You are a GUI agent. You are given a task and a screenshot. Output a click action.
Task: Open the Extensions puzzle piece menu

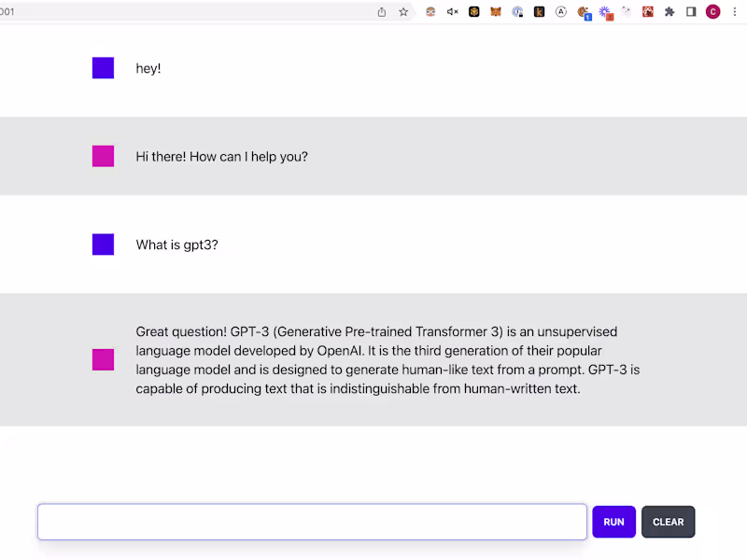pos(669,12)
